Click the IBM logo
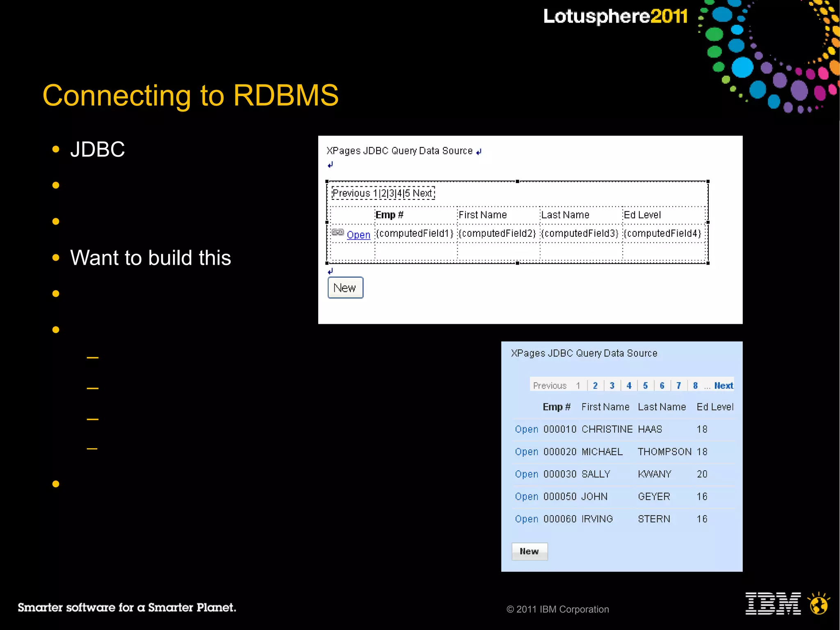Screen dimensions: 840x630 773,603
